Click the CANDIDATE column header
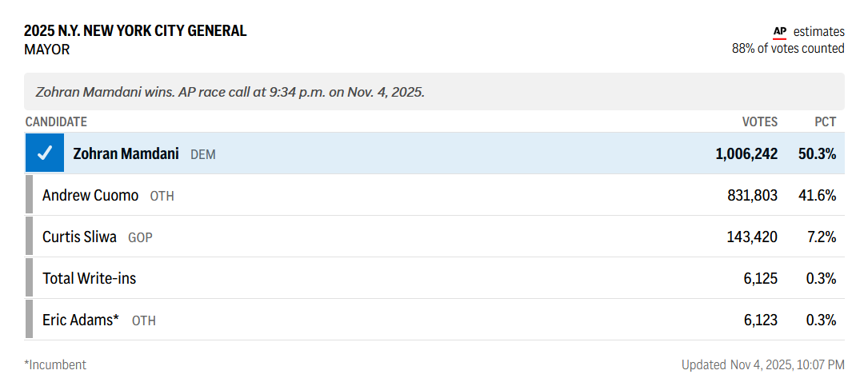Viewport: 868px width, 390px height. pos(56,121)
